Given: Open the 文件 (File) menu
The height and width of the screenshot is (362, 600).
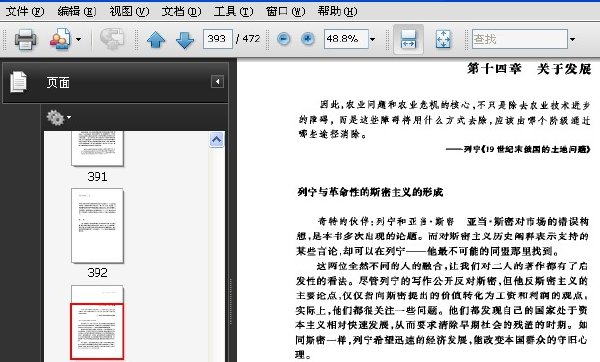Looking at the screenshot, I should point(24,11).
